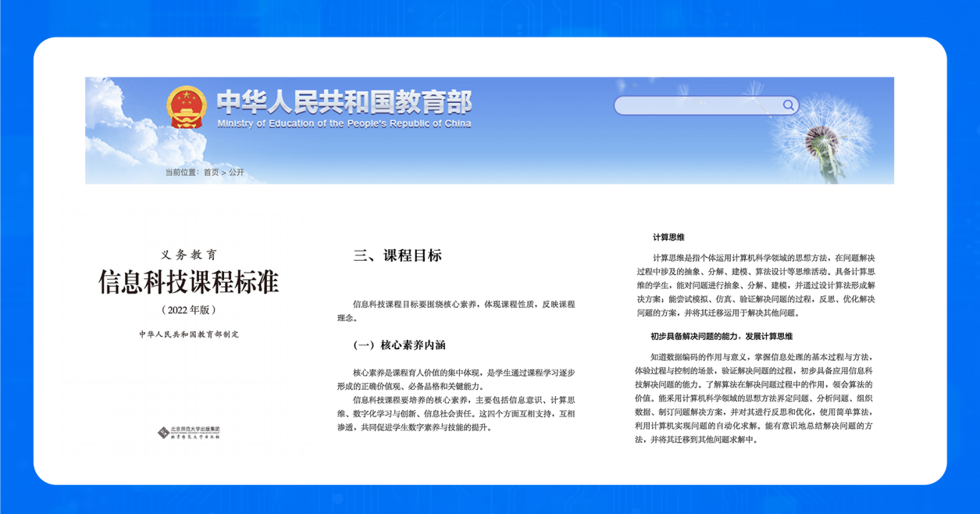Click the 中华人民共和国教育部制定 cover line
The height and width of the screenshot is (514, 980).
(x=189, y=334)
